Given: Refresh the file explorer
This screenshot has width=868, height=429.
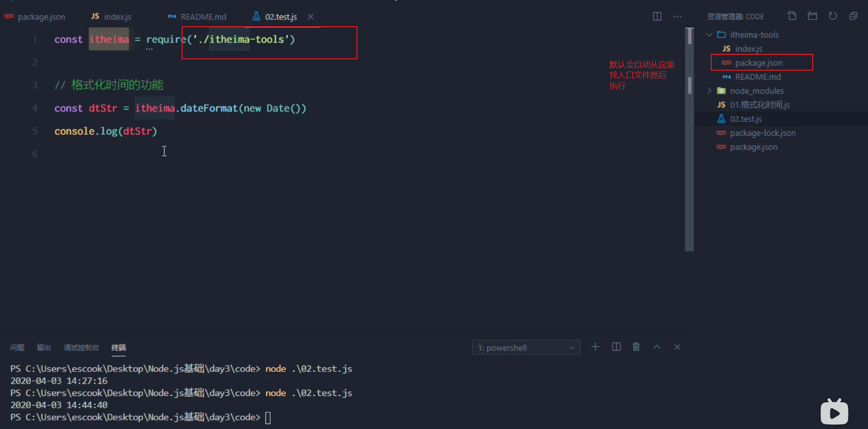Looking at the screenshot, I should [833, 16].
